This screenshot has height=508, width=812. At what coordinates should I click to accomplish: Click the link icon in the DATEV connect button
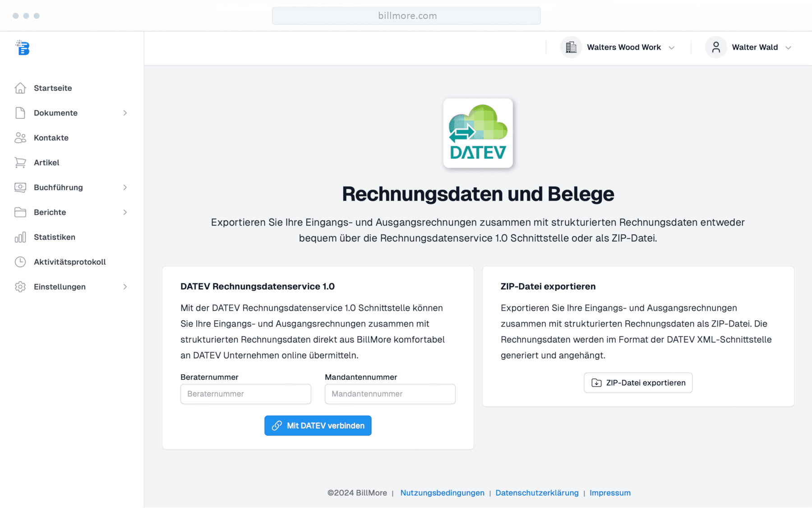[277, 426]
